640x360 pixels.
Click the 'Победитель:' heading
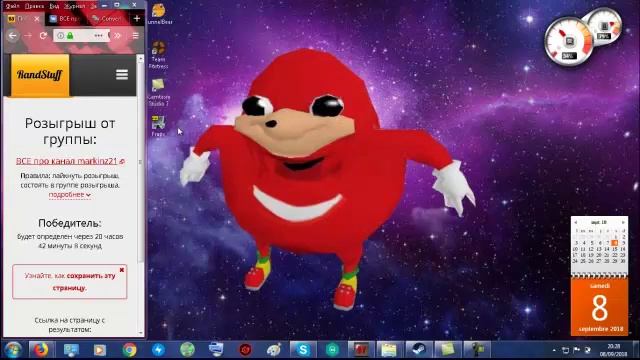tap(70, 223)
